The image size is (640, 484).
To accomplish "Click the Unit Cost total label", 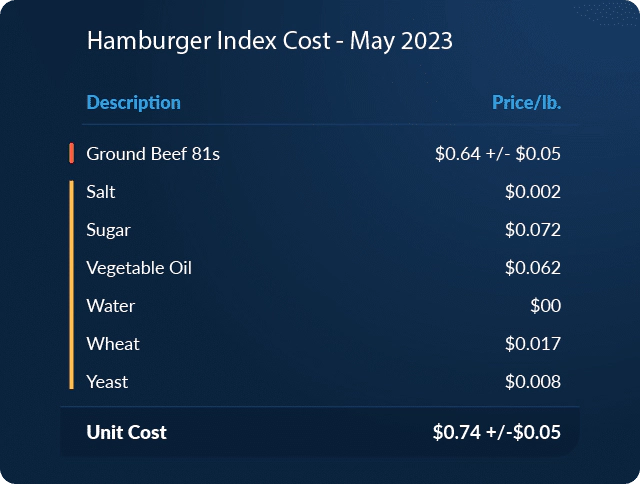I will (127, 432).
